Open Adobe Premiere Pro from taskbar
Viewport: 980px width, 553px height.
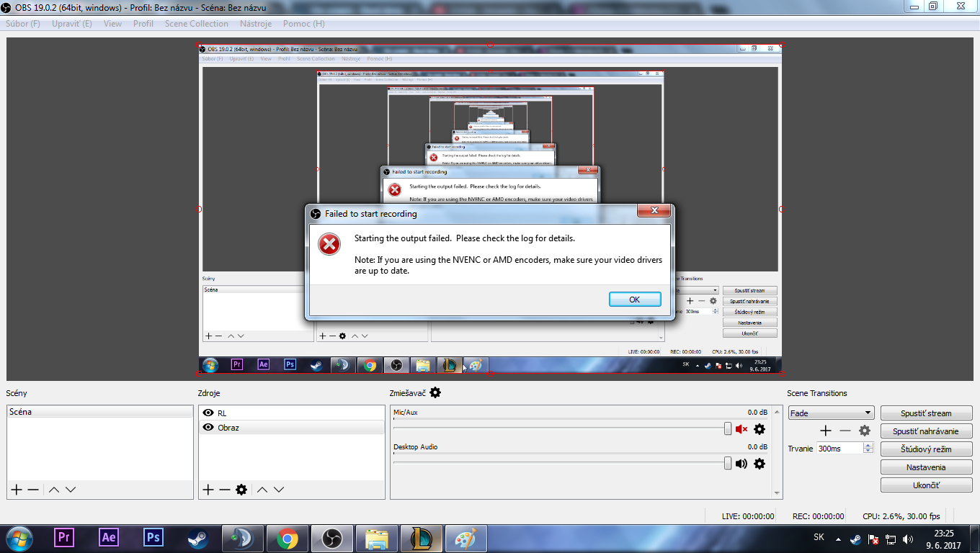coord(64,538)
